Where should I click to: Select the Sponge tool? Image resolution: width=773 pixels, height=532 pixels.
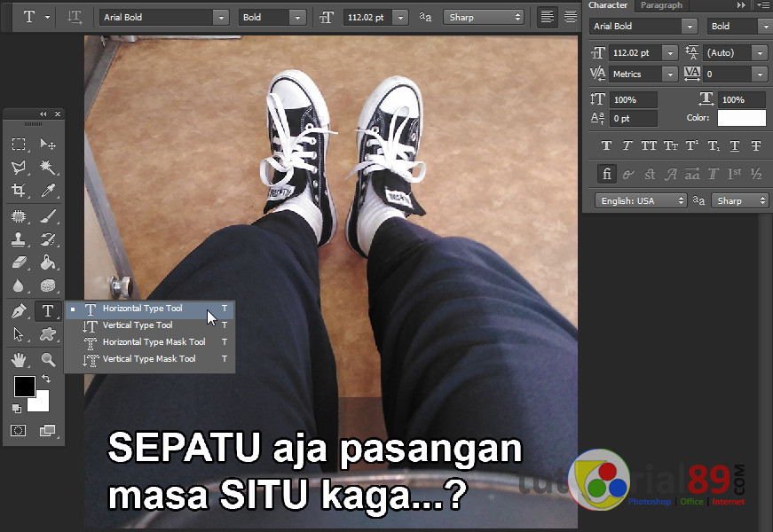47,286
